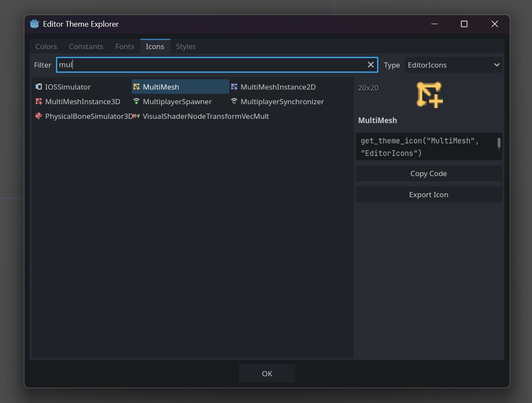Click the Copy Code button
Image resolution: width=532 pixels, height=403 pixels.
point(429,174)
